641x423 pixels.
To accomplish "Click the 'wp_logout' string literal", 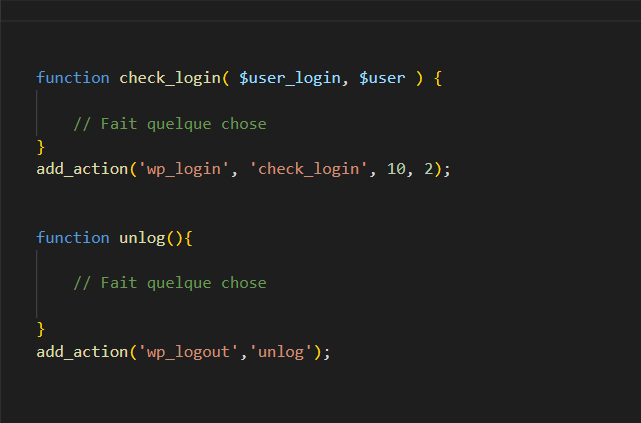I will tap(192, 352).
